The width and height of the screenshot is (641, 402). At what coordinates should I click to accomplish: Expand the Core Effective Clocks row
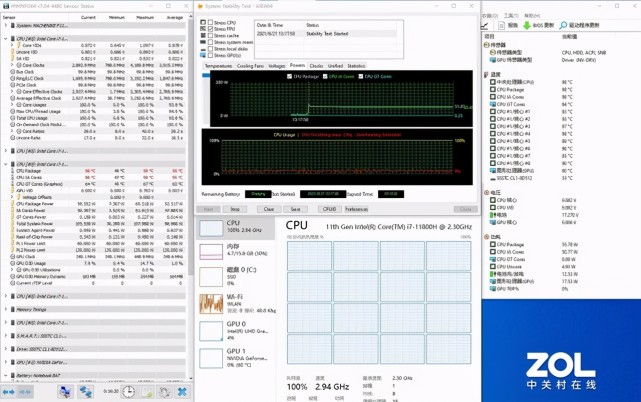coord(12,92)
